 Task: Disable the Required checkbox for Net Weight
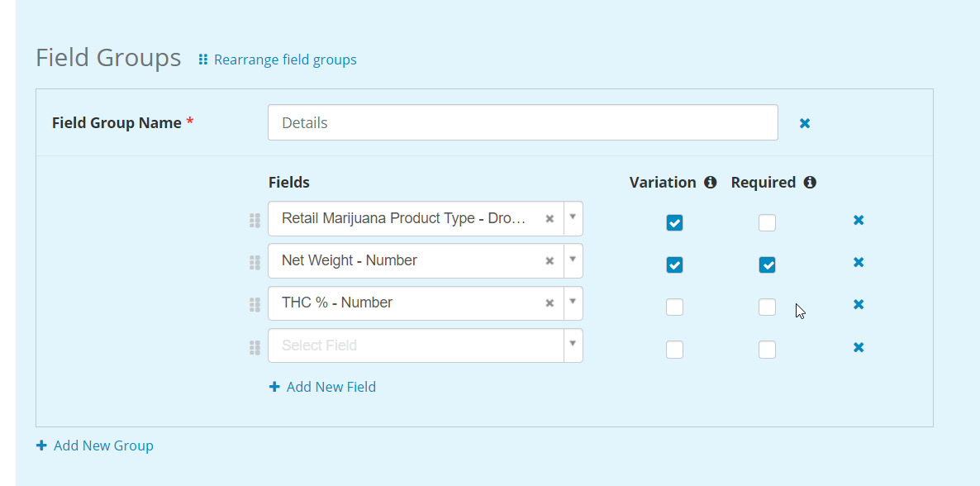point(767,264)
